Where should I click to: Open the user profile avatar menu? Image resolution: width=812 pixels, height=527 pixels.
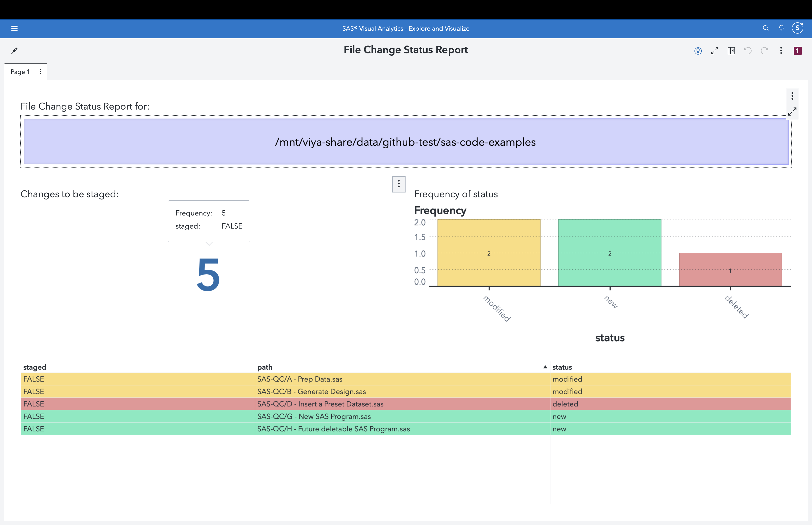click(x=797, y=28)
